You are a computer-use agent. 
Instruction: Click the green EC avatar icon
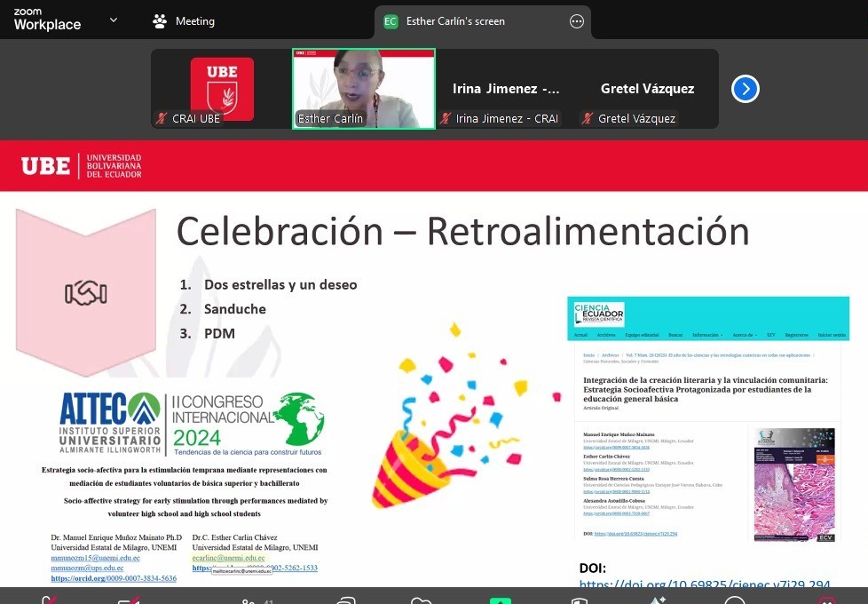pos(391,21)
